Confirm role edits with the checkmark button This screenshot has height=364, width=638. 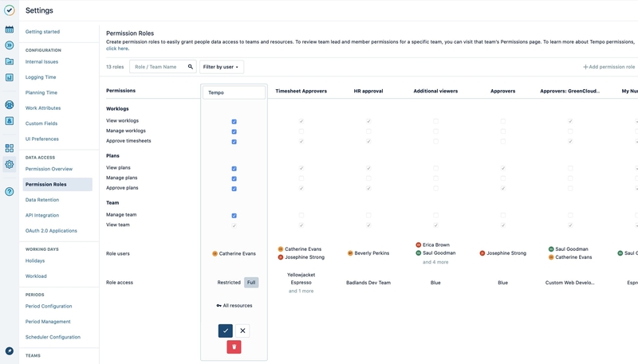(x=226, y=331)
